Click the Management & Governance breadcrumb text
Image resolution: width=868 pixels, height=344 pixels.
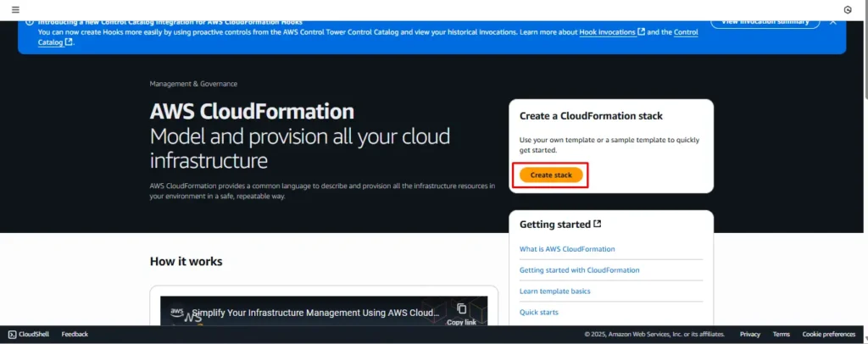(x=193, y=84)
